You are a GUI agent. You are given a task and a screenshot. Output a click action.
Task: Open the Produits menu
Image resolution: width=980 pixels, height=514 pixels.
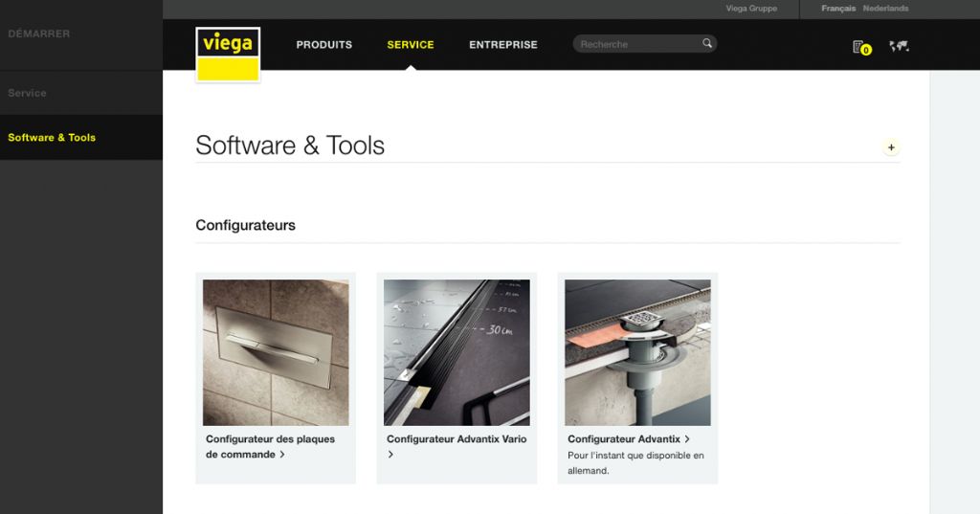(x=323, y=45)
